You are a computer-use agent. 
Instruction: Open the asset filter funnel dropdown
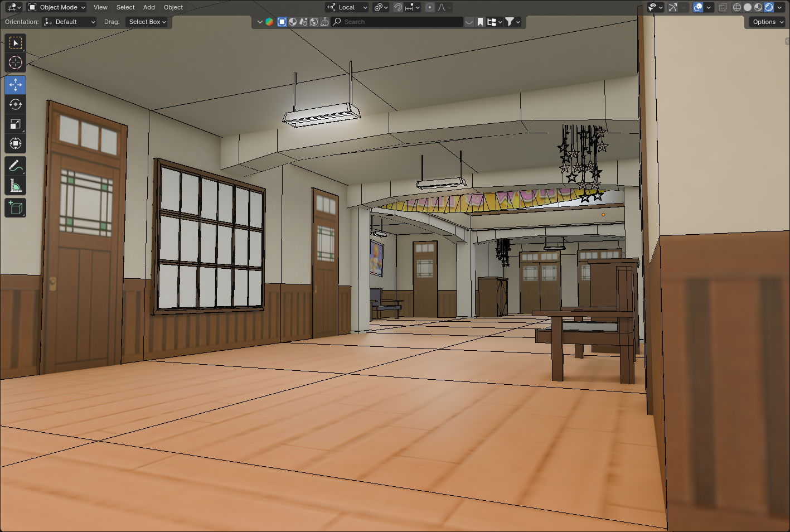tap(513, 22)
